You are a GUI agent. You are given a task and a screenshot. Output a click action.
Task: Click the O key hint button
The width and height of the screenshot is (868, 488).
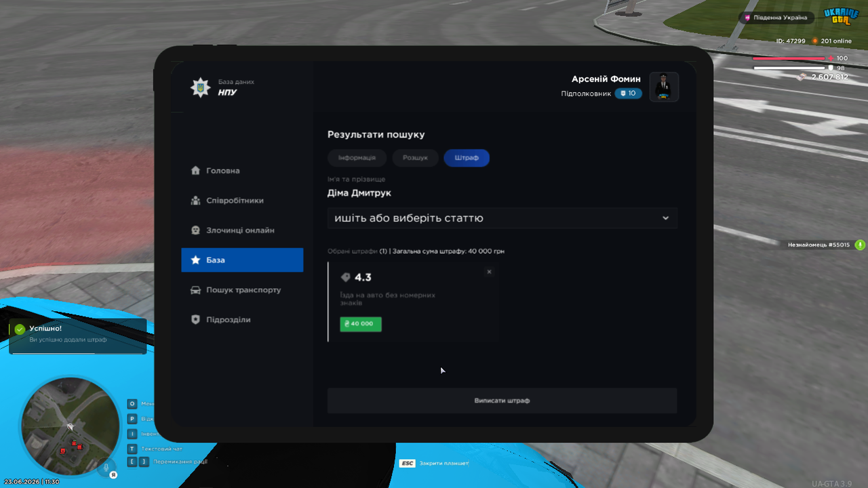(132, 404)
